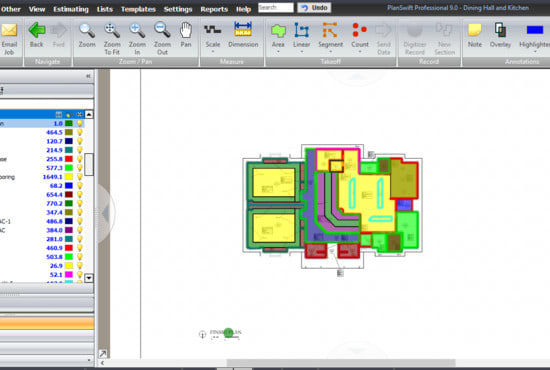Open the View menu

click(x=37, y=9)
